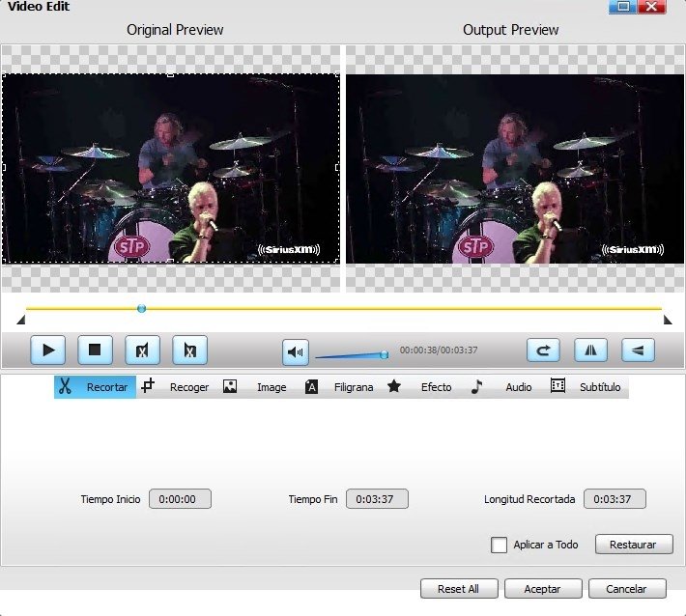This screenshot has height=616, width=686.
Task: Open the Recortar tab
Action: (x=95, y=387)
